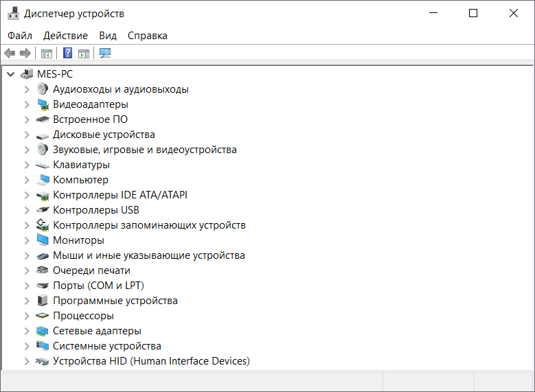Viewport: 535px width, 392px height.
Task: Expand the Контроллеры USB category
Action: tap(27, 210)
